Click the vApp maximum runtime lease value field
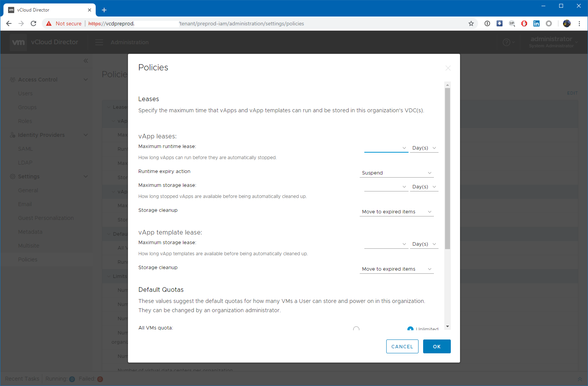This screenshot has height=386, width=588. [383, 148]
